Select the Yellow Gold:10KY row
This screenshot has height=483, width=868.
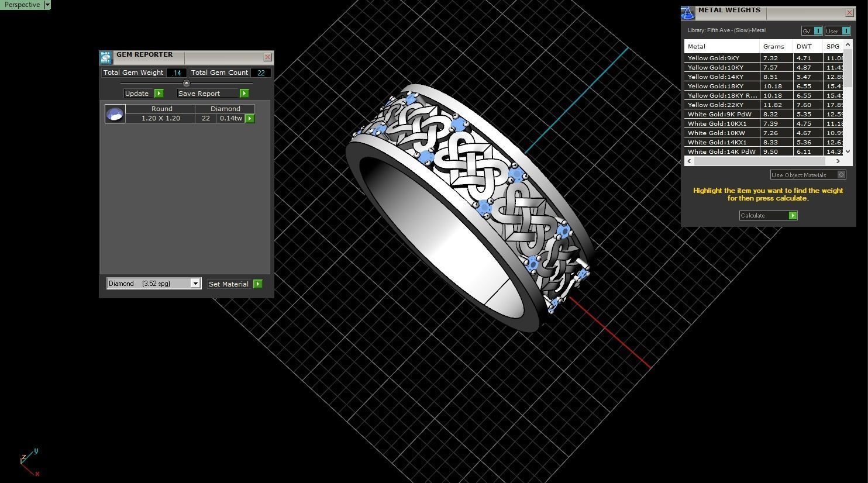tap(764, 67)
